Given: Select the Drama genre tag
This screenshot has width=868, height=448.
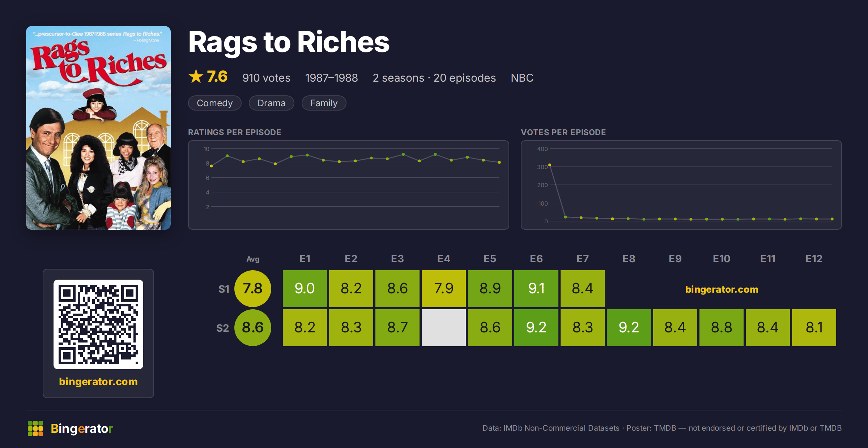Looking at the screenshot, I should [272, 103].
